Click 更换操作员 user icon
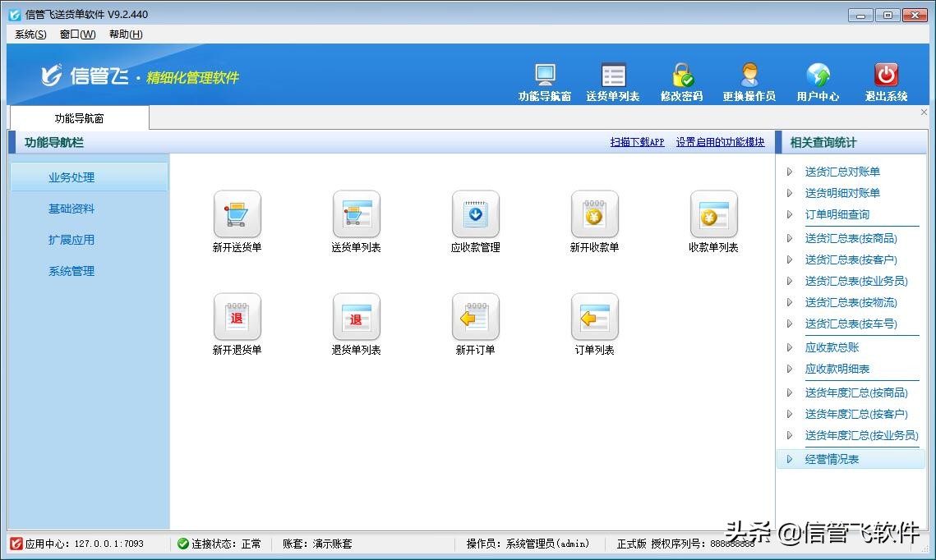The width and height of the screenshot is (936, 560). point(749,76)
